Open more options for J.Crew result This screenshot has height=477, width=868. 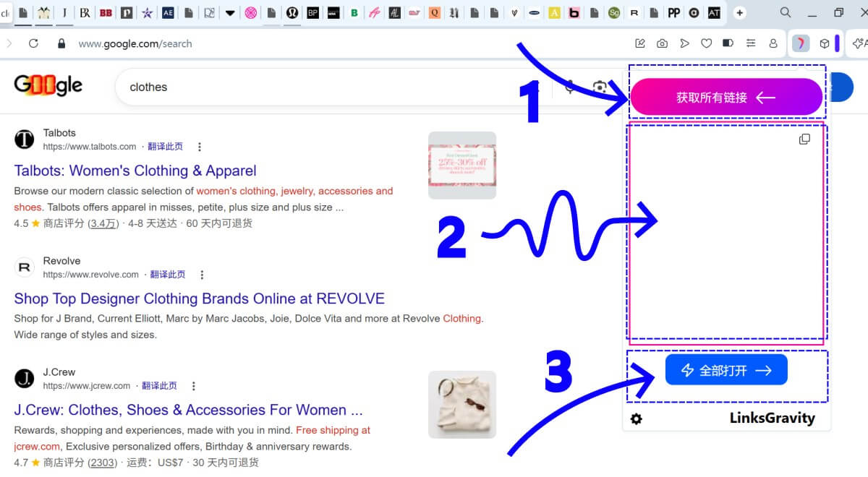coord(193,386)
